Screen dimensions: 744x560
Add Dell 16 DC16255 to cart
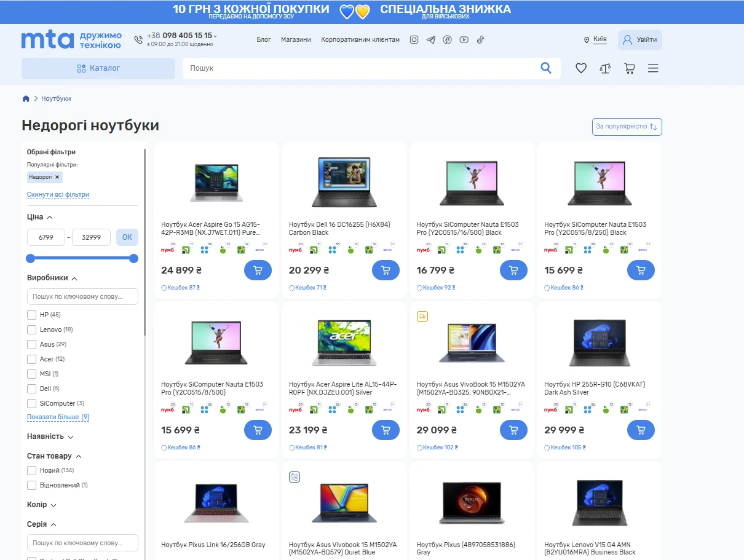coord(386,270)
